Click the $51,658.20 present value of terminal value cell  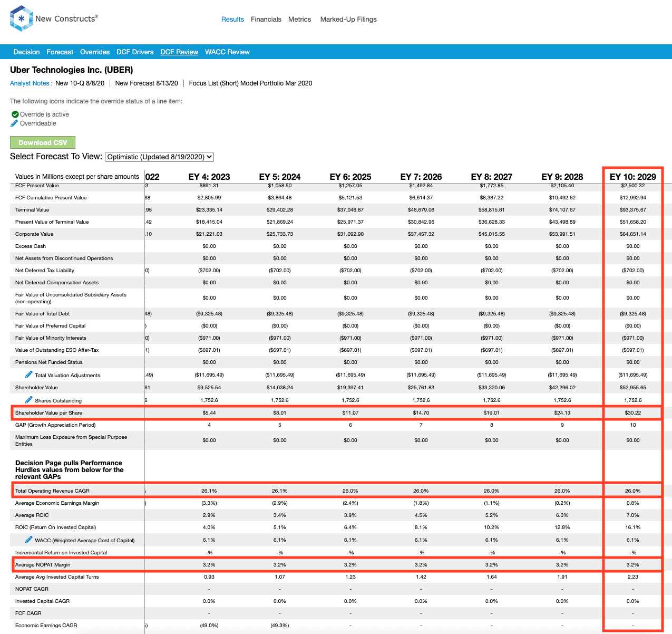click(633, 222)
